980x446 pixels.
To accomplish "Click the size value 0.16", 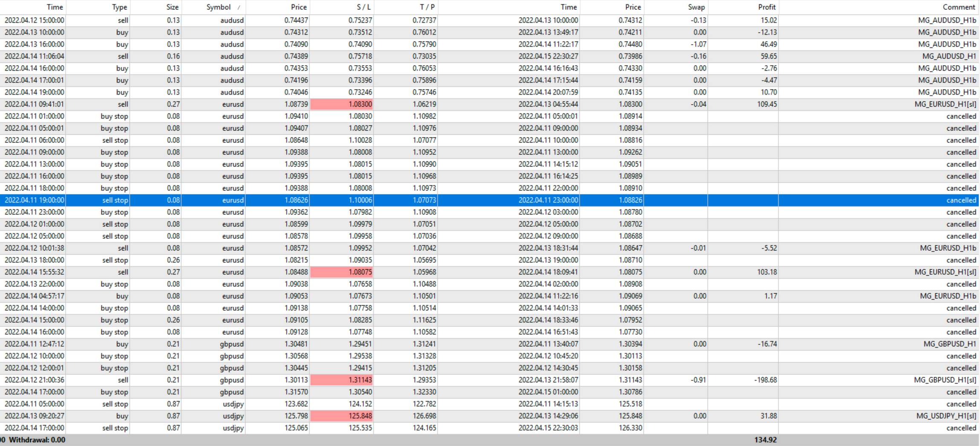I will coord(173,56).
